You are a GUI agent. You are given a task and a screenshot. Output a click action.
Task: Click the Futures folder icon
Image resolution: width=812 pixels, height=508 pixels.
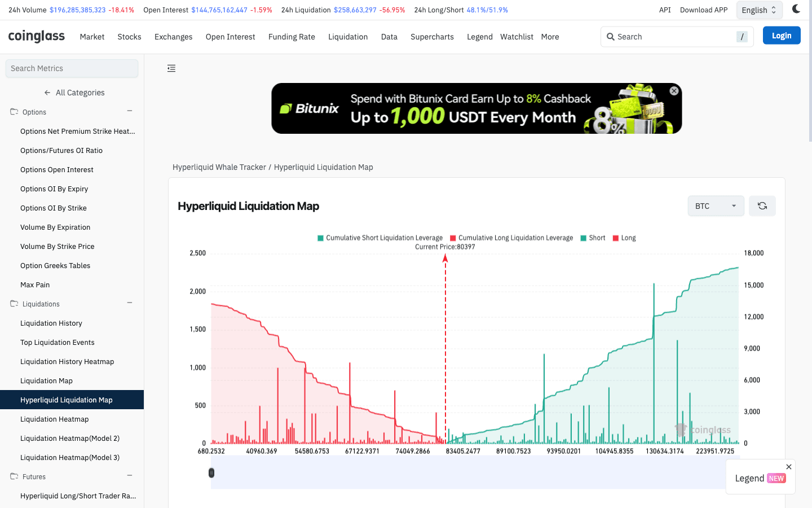14,476
